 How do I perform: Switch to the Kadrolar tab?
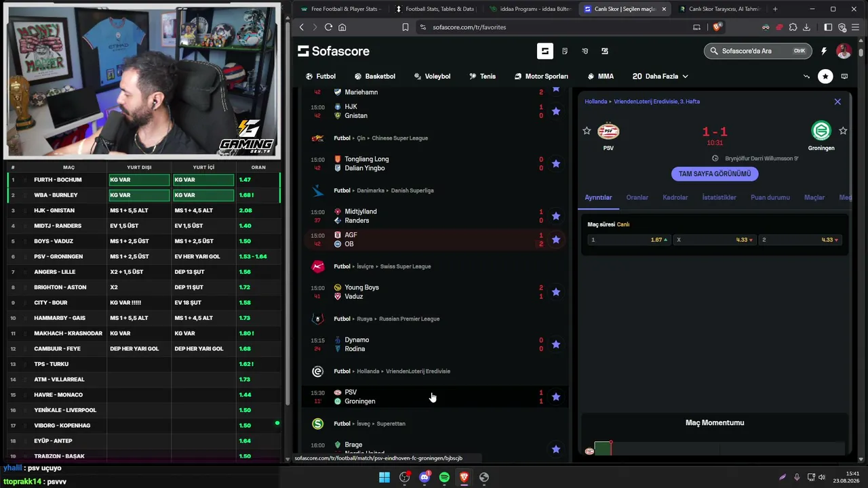(675, 198)
